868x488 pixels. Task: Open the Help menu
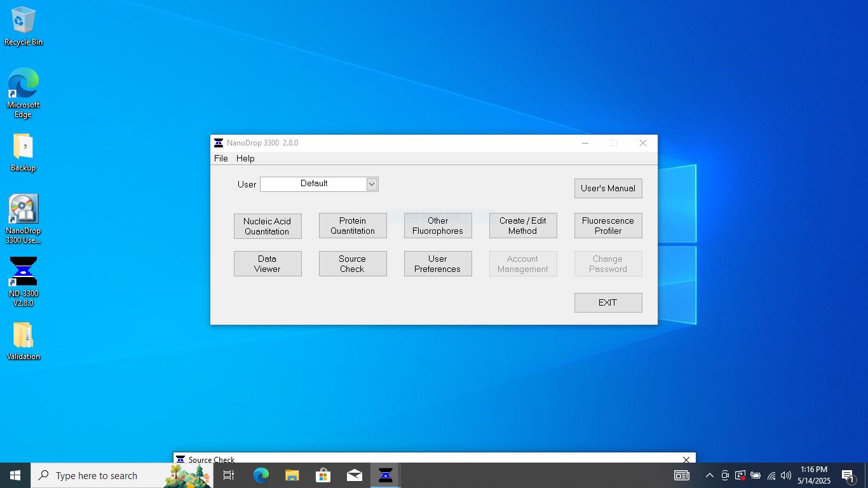click(245, 158)
